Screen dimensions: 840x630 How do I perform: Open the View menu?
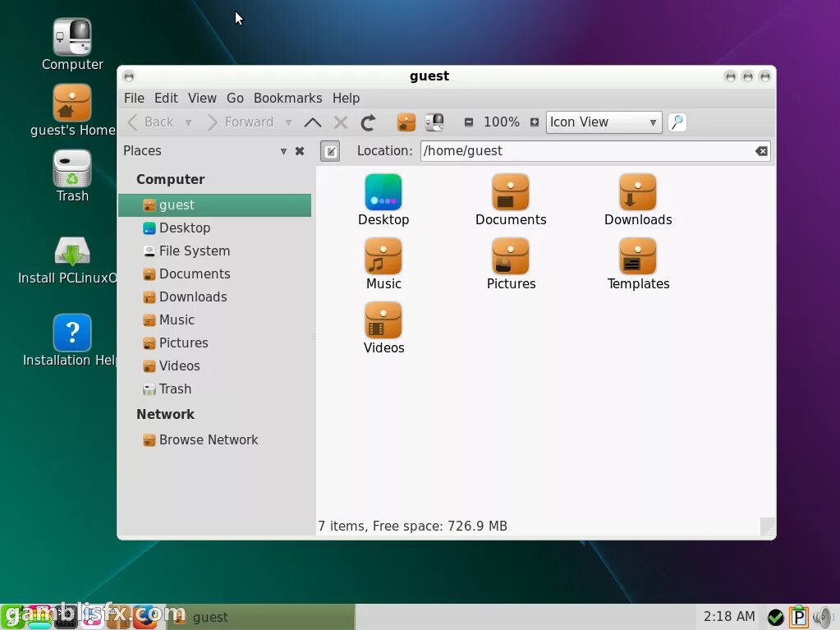[x=202, y=98]
